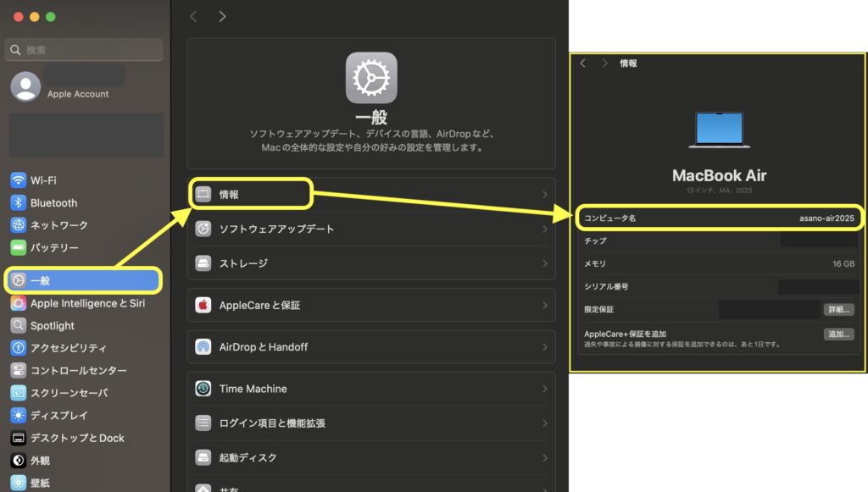Select Spotlight label in the sidebar
Screen dimensions: 868x492
52,326
